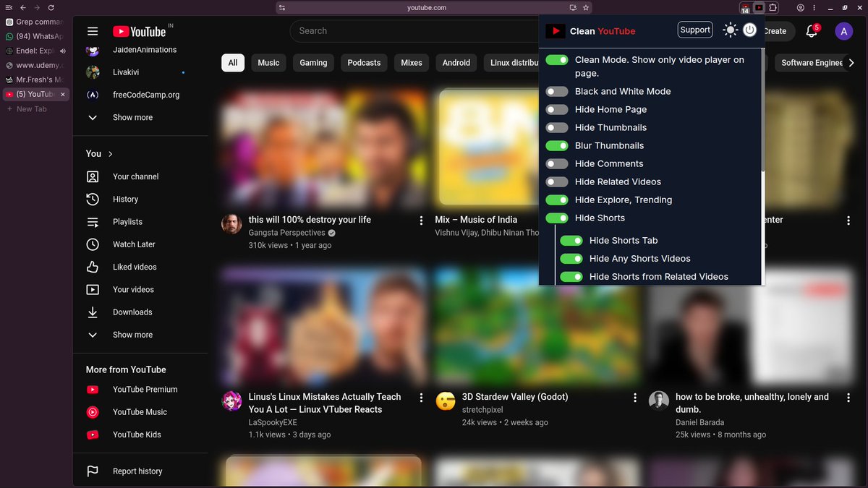Enable Black and White Mode toggle
Screen dimensions: 868x488
pyautogui.click(x=557, y=91)
